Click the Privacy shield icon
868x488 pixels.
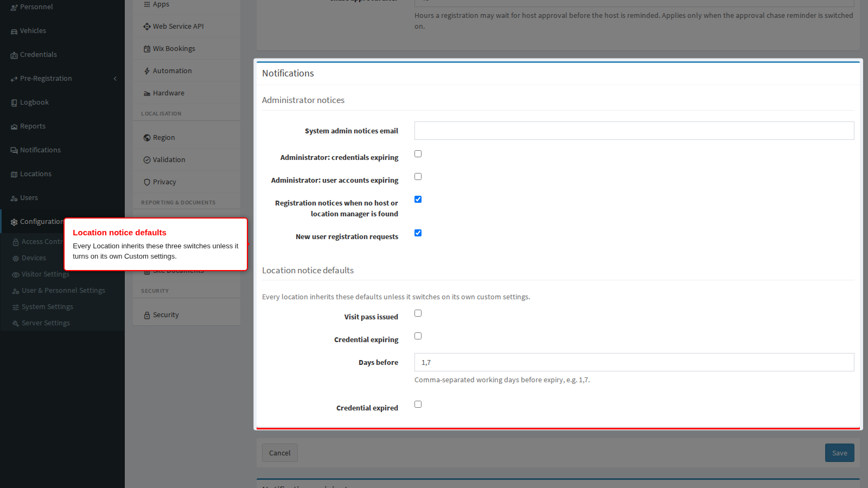click(147, 182)
